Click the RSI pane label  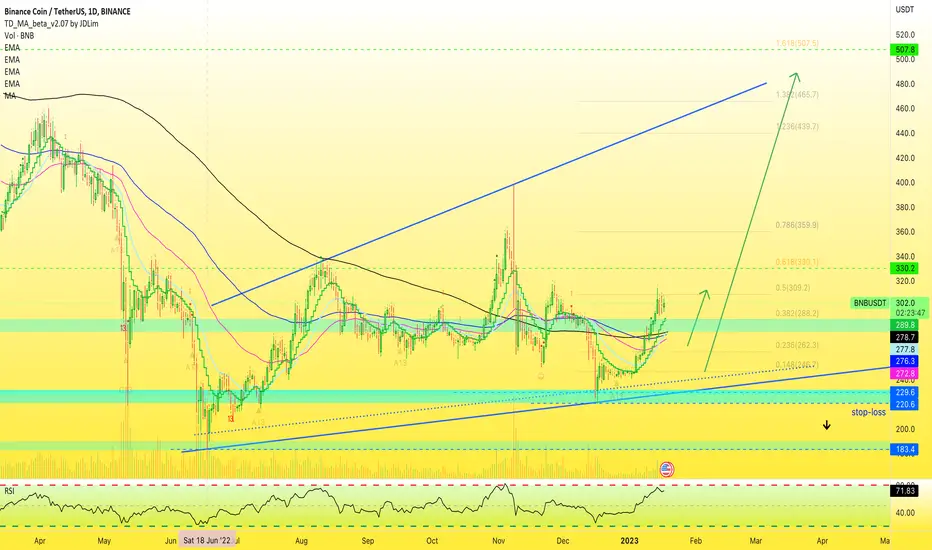click(10, 491)
